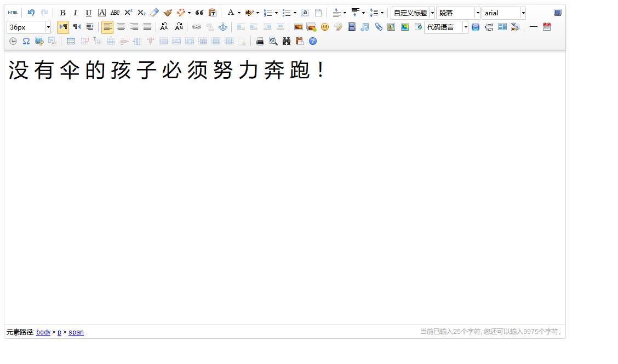618x364 pixels.
Task: Click the first-line indent icon
Action: pyautogui.click(x=90, y=27)
